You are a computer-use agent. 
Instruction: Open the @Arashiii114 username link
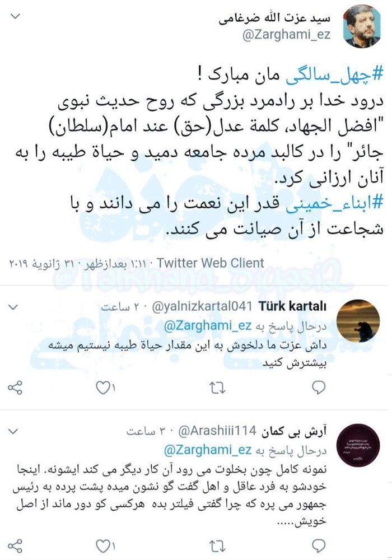pyautogui.click(x=217, y=431)
